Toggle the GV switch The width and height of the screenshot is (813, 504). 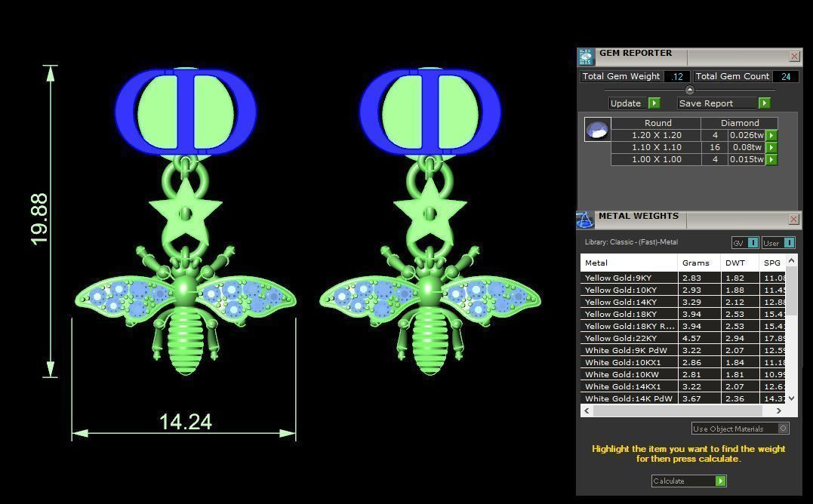pyautogui.click(x=753, y=242)
